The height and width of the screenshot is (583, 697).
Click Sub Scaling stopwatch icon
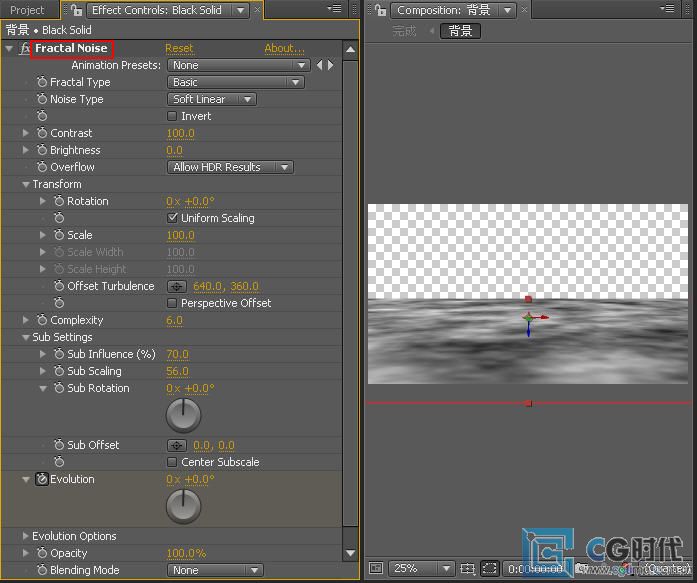tap(59, 371)
